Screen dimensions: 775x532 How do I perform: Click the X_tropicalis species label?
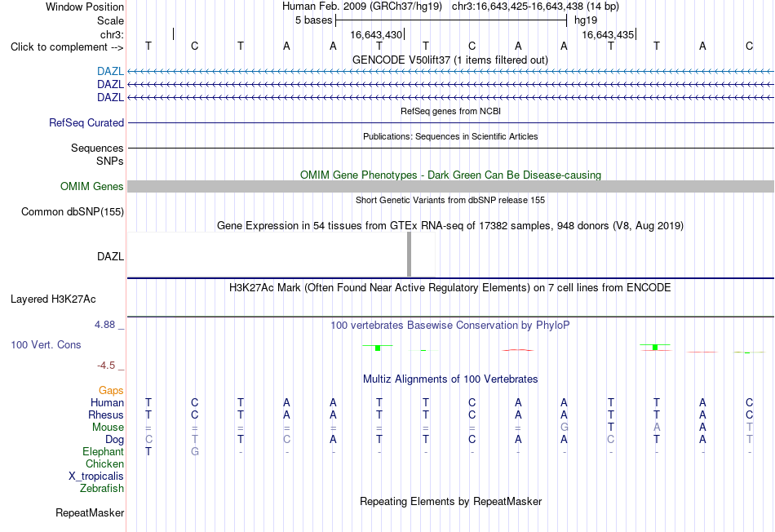96,477
